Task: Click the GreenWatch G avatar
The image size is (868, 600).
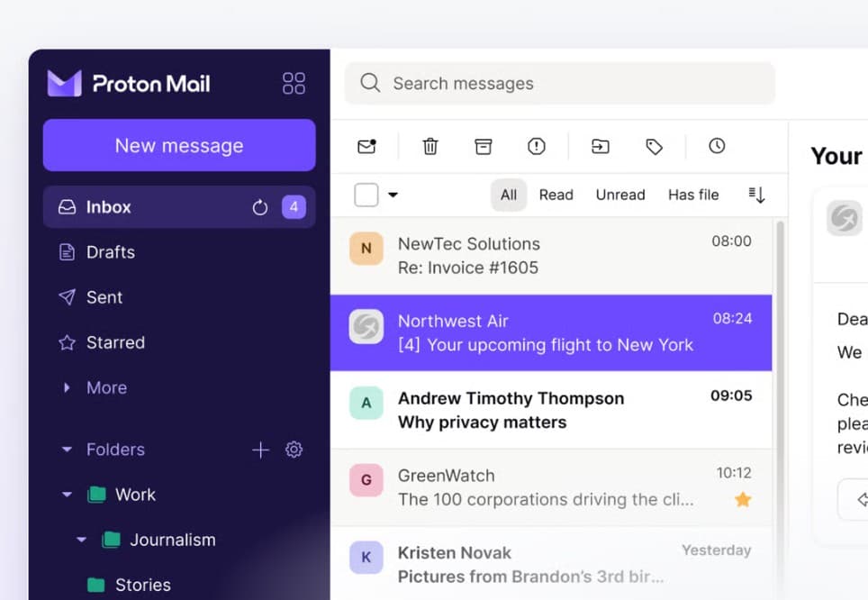Action: click(366, 480)
